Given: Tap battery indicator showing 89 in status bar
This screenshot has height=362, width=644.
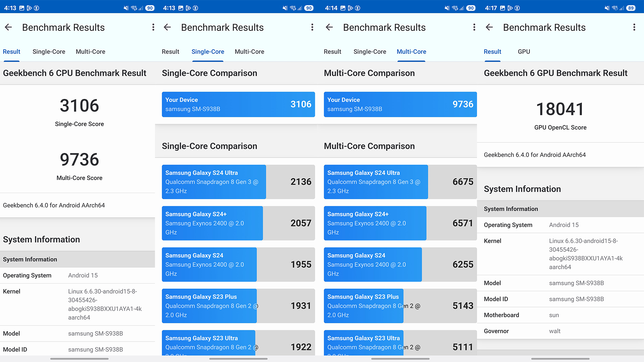Looking at the screenshot, I should click(x=631, y=8).
